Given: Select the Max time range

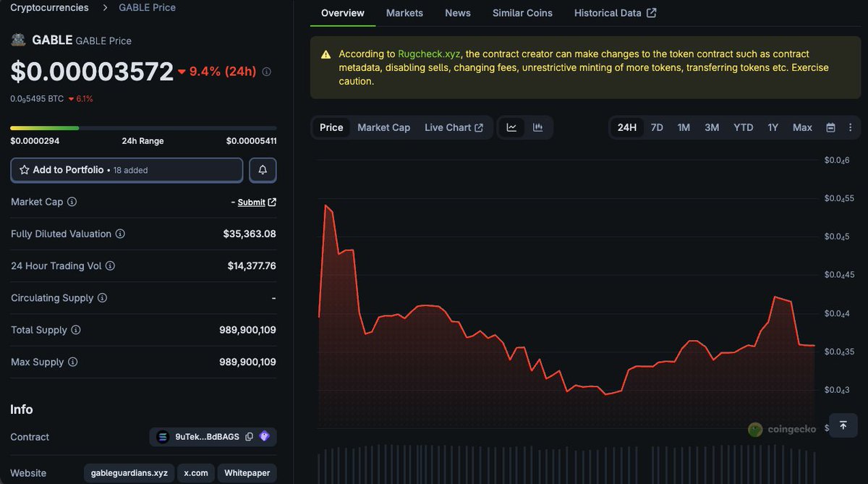Looking at the screenshot, I should click(x=802, y=127).
